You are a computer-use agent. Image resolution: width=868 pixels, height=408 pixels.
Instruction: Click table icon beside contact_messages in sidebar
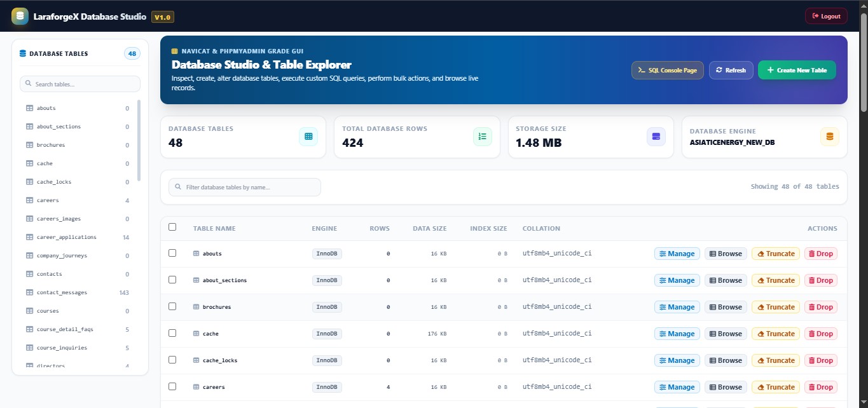(29, 292)
